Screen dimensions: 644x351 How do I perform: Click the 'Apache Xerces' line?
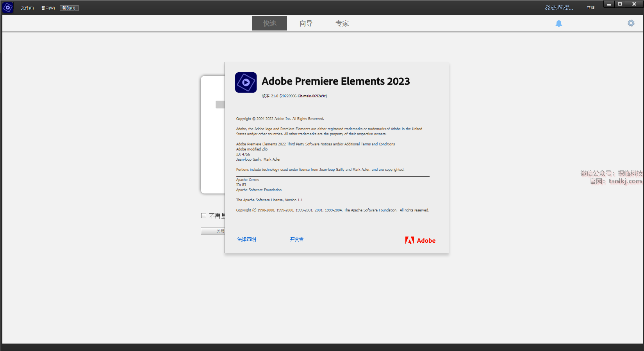coord(248,180)
